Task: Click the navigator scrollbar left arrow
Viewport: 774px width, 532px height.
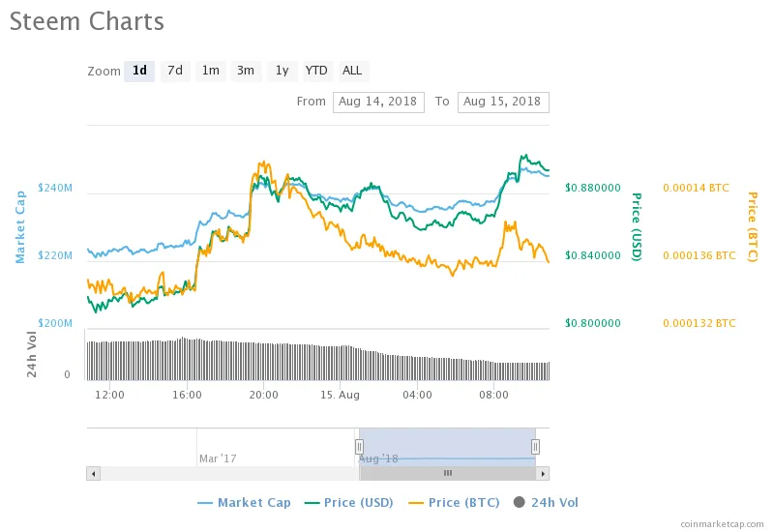Action: tap(93, 474)
